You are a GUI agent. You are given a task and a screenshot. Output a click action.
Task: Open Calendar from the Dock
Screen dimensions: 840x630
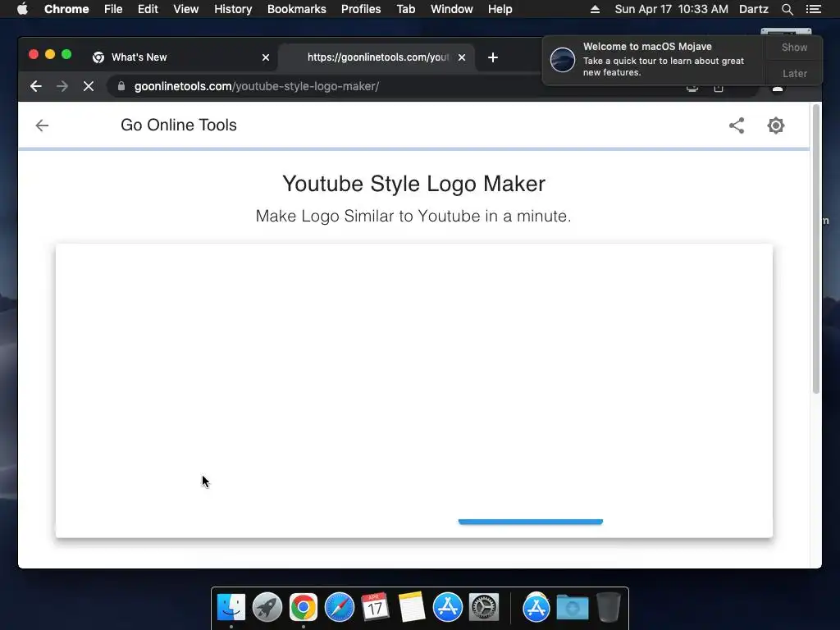coord(375,608)
